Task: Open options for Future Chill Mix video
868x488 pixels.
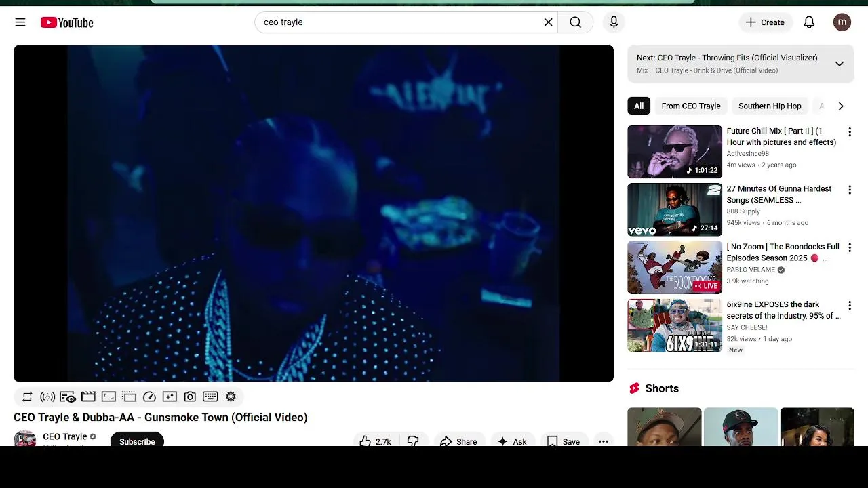Action: (x=850, y=132)
